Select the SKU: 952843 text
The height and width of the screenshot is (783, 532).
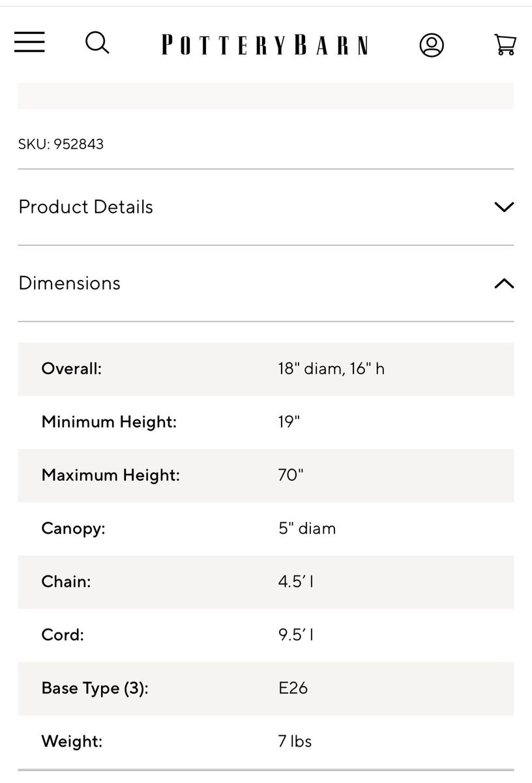coord(61,144)
